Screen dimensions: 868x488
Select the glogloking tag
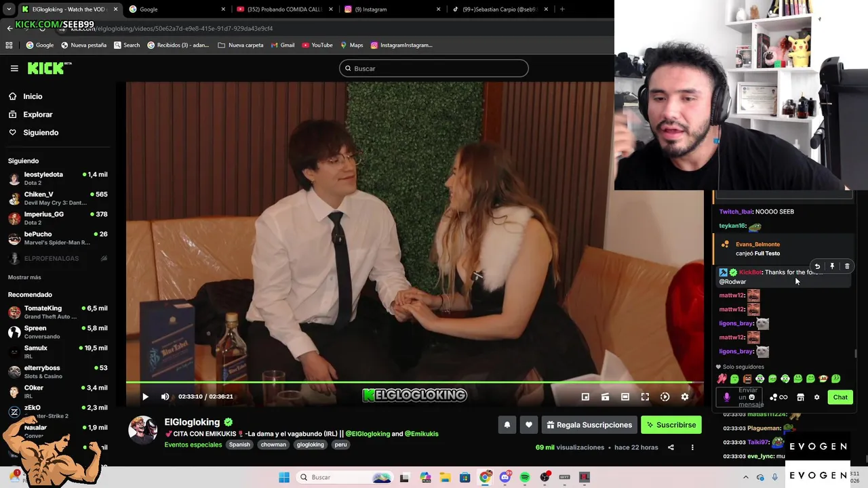coord(311,445)
